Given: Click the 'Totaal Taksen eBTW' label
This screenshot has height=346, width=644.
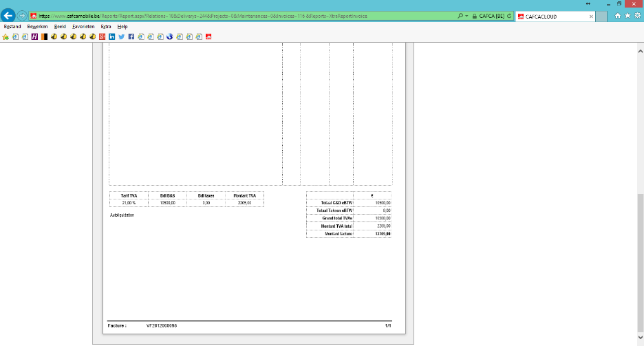Looking at the screenshot, I should (334, 210).
